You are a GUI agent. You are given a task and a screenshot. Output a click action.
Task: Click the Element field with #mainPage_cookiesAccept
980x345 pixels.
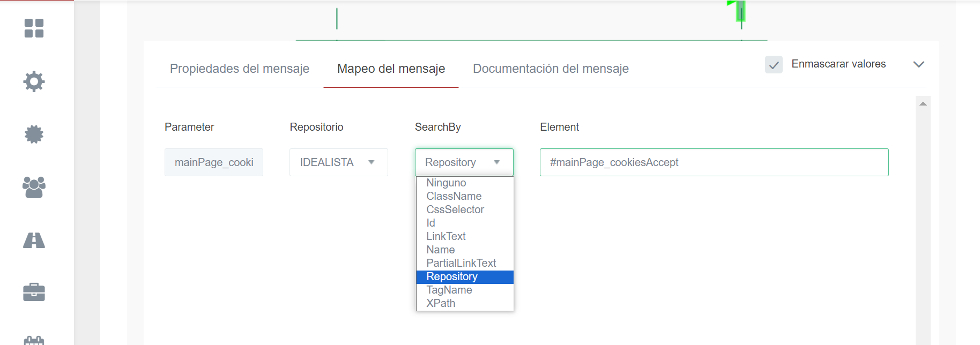coord(714,162)
